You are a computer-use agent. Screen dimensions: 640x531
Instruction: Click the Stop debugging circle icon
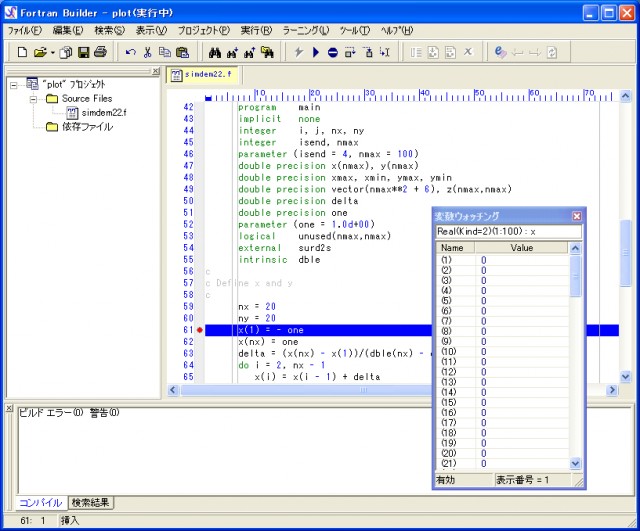click(332, 52)
